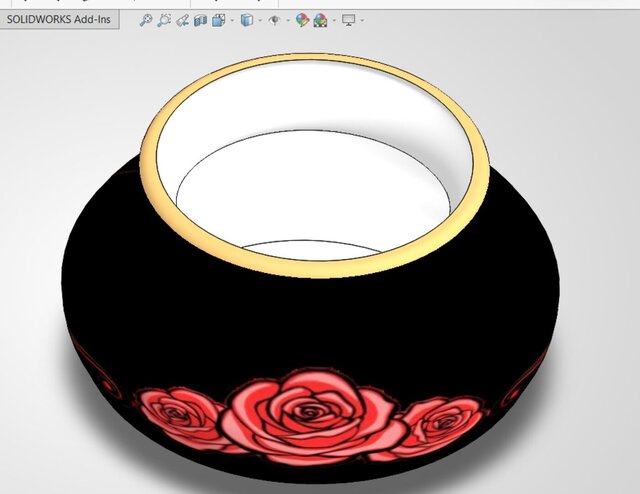The height and width of the screenshot is (494, 640).
Task: Activate the Section View tool
Action: [200, 19]
